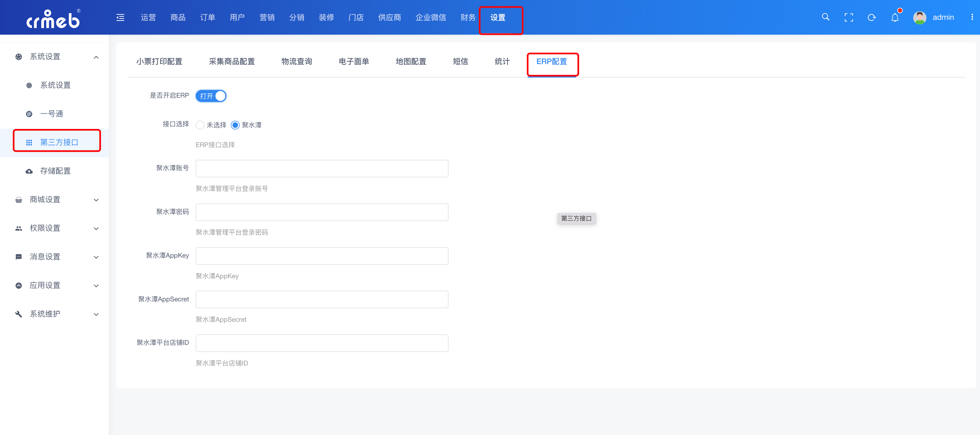The width and height of the screenshot is (980, 435).
Task: Click the gear icon beside 系统设置 group
Action: [x=19, y=57]
